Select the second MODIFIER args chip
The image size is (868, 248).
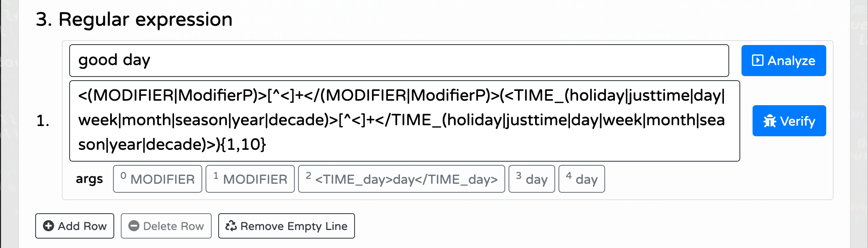pyautogui.click(x=250, y=179)
